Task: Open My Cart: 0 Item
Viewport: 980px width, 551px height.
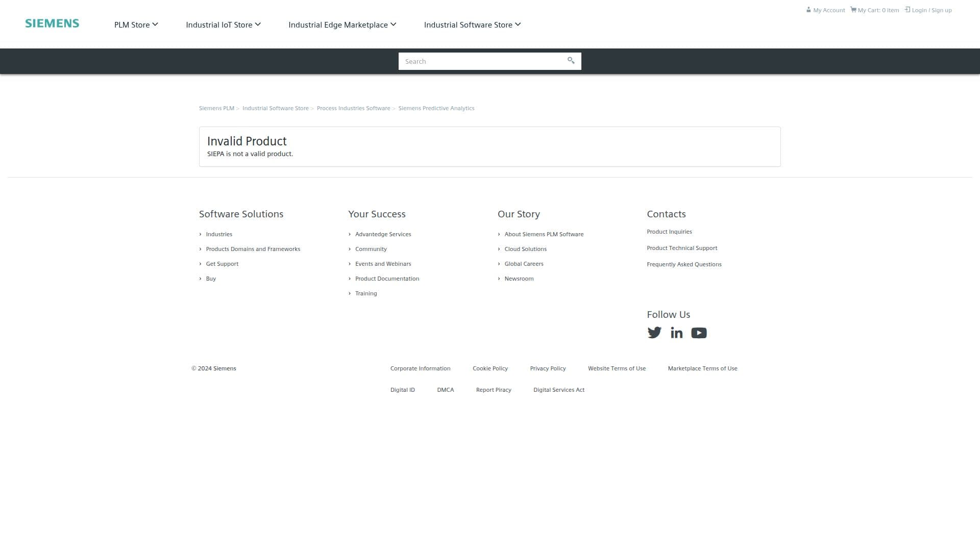Action: click(x=875, y=10)
